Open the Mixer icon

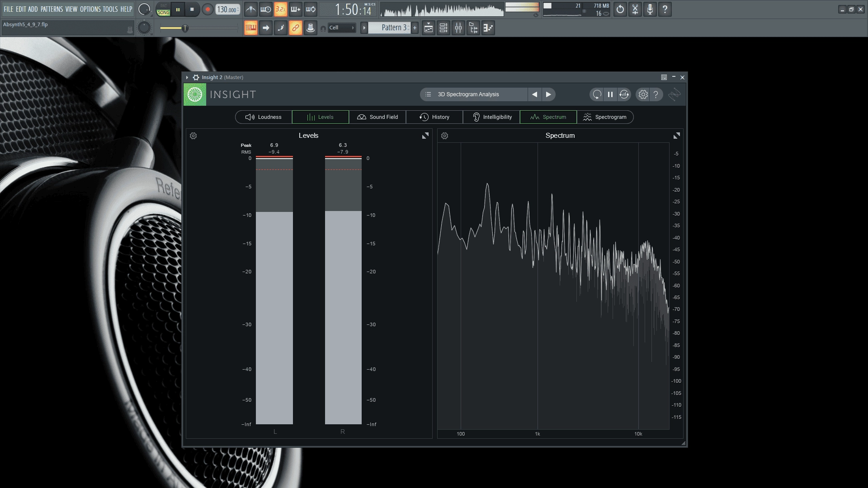[458, 28]
